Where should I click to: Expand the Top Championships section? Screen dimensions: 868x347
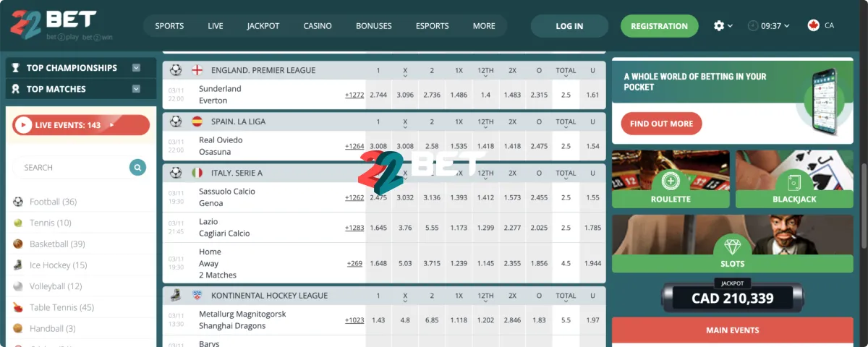click(x=136, y=68)
